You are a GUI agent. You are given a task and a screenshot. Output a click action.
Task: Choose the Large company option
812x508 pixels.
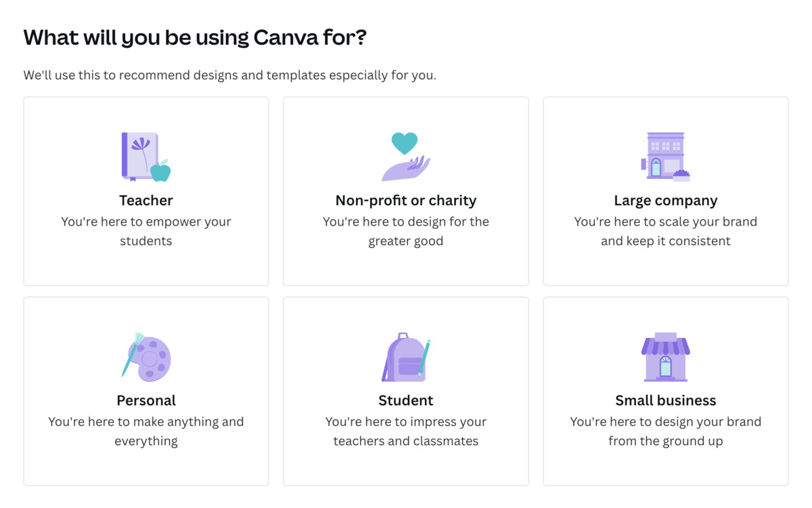click(x=665, y=190)
